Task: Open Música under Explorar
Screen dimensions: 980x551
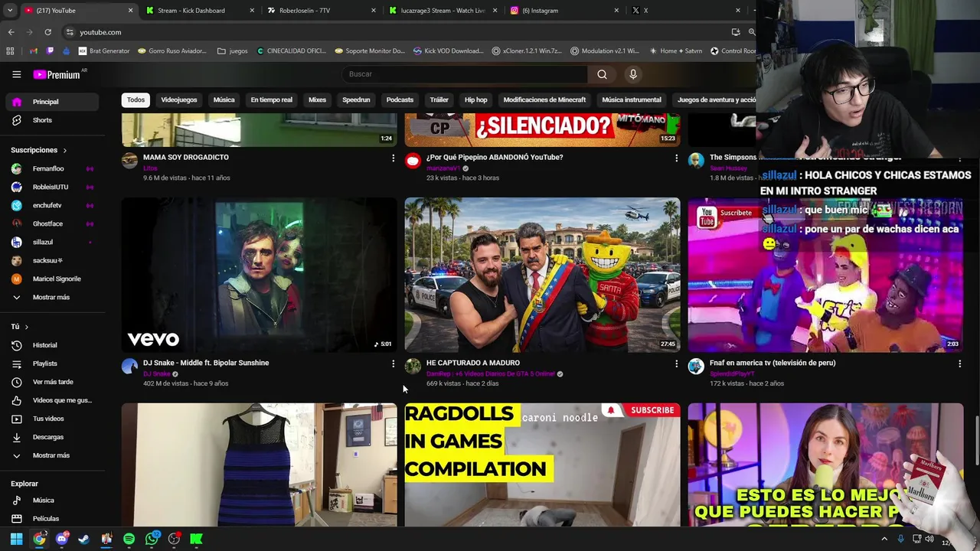Action: tap(52, 500)
